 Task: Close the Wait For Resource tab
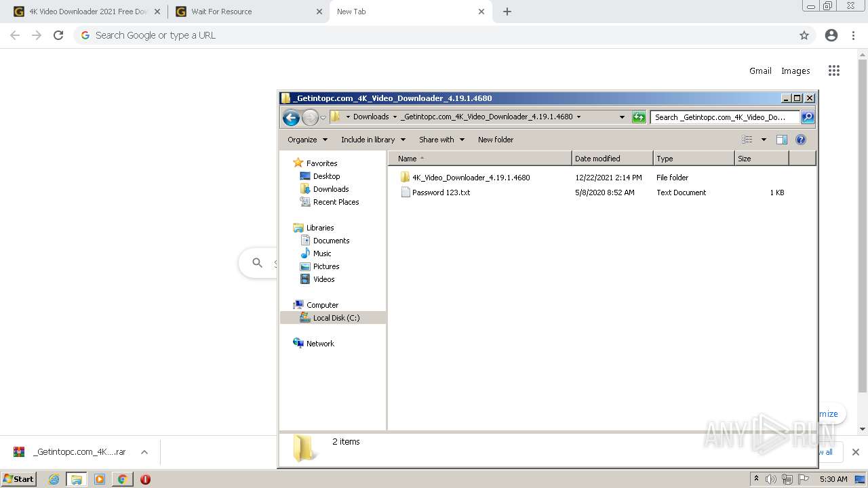pos(319,12)
